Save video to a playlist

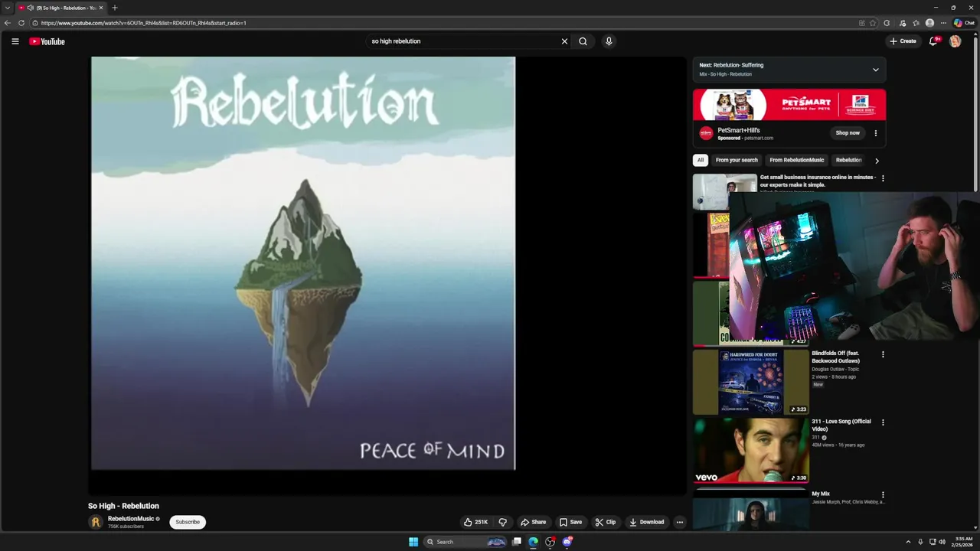tap(570, 522)
